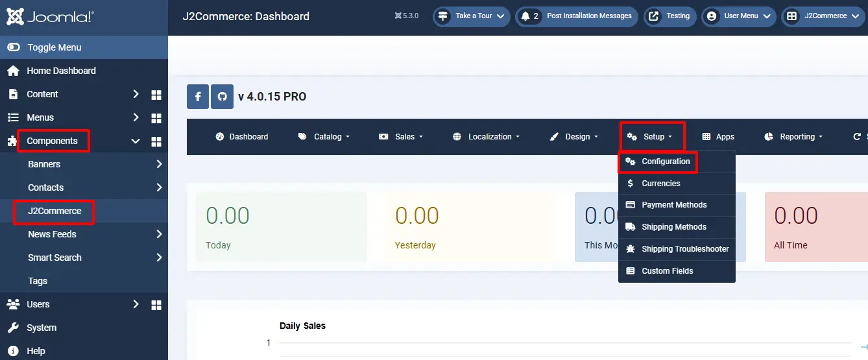Click the Daily Sales chart title

302,326
